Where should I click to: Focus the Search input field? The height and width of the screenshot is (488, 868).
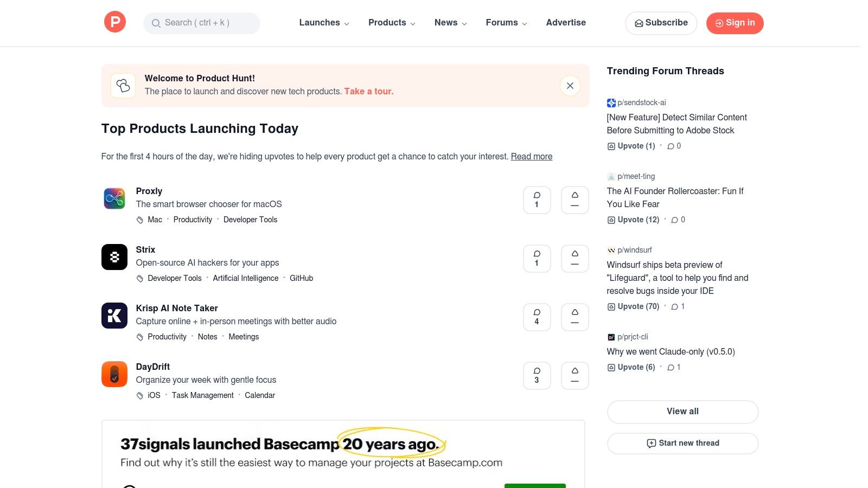click(202, 23)
